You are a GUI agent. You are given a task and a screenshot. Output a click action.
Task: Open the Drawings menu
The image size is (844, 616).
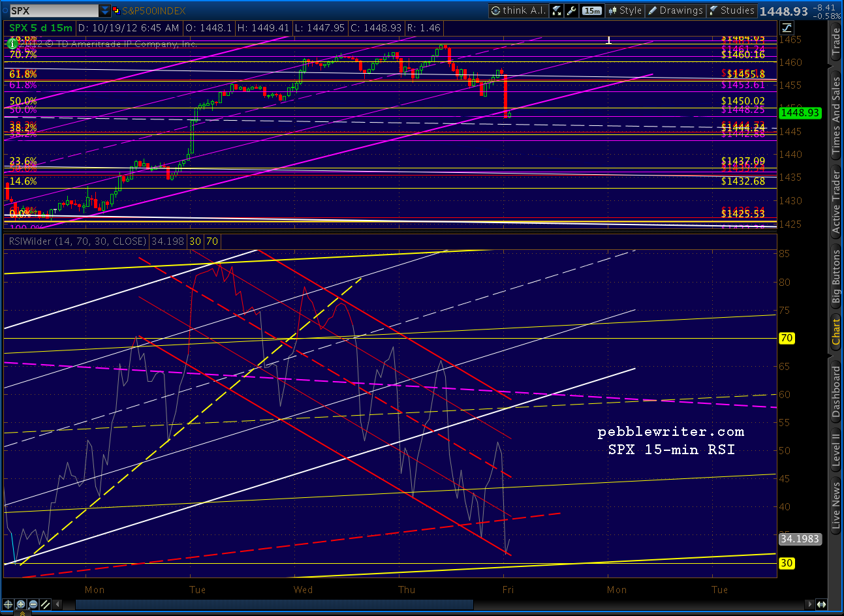tap(676, 10)
